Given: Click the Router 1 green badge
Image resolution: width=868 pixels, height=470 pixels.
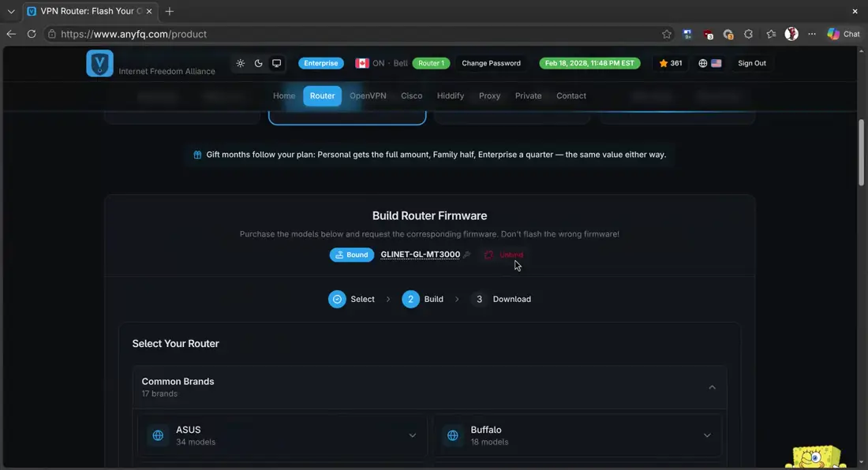Looking at the screenshot, I should pyautogui.click(x=431, y=63).
